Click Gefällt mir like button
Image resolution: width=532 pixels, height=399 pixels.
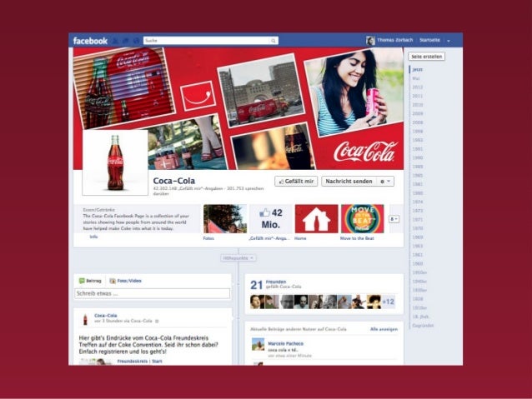click(x=296, y=182)
